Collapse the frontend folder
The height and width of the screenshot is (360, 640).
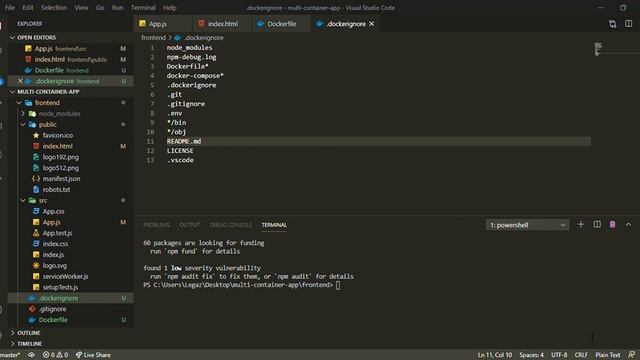point(19,103)
